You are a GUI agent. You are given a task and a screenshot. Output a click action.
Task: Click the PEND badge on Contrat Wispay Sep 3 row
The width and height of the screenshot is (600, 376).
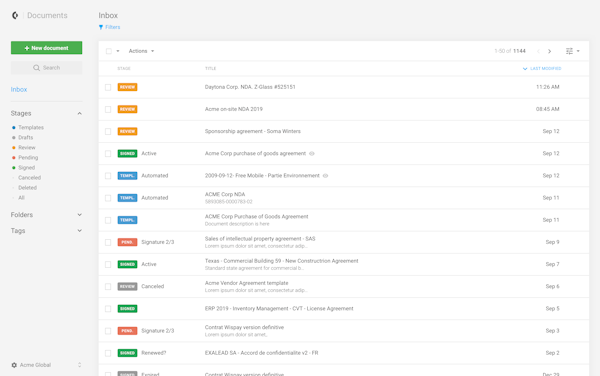pos(127,331)
